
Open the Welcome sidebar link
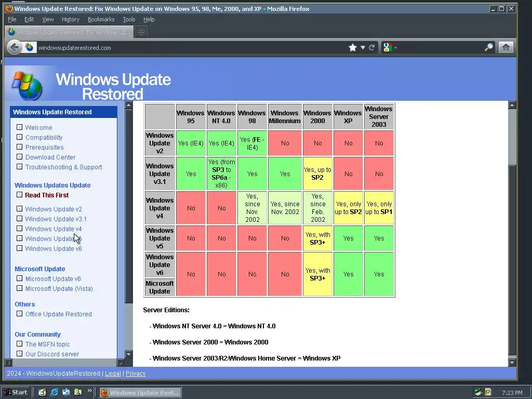coord(38,128)
